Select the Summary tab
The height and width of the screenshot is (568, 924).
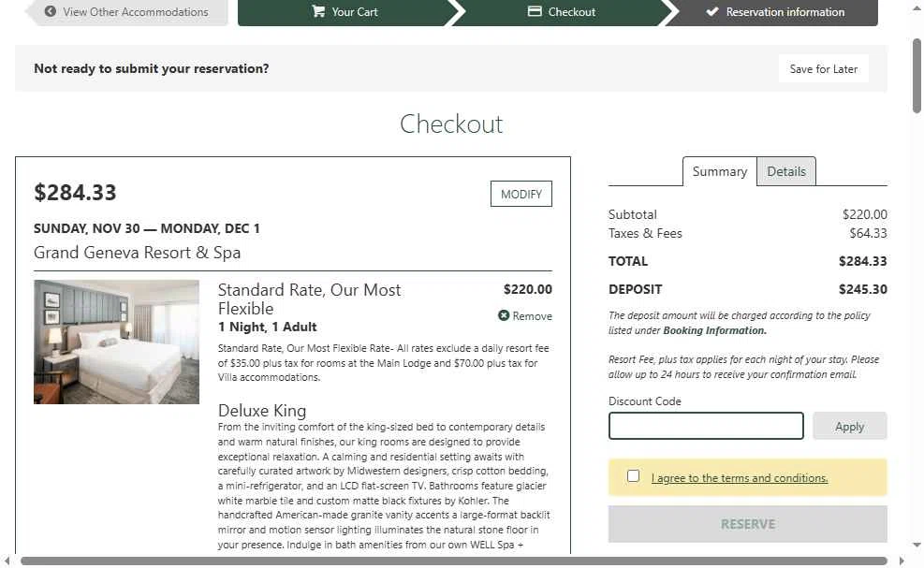(720, 171)
